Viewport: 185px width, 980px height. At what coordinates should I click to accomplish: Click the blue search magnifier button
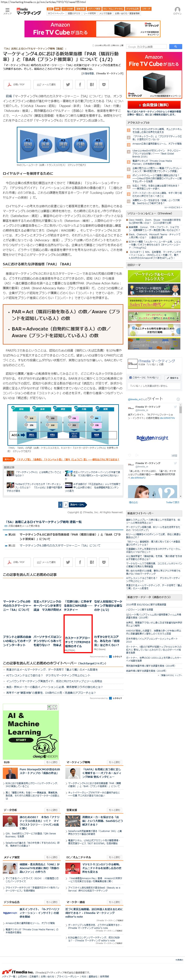(x=175, y=46)
